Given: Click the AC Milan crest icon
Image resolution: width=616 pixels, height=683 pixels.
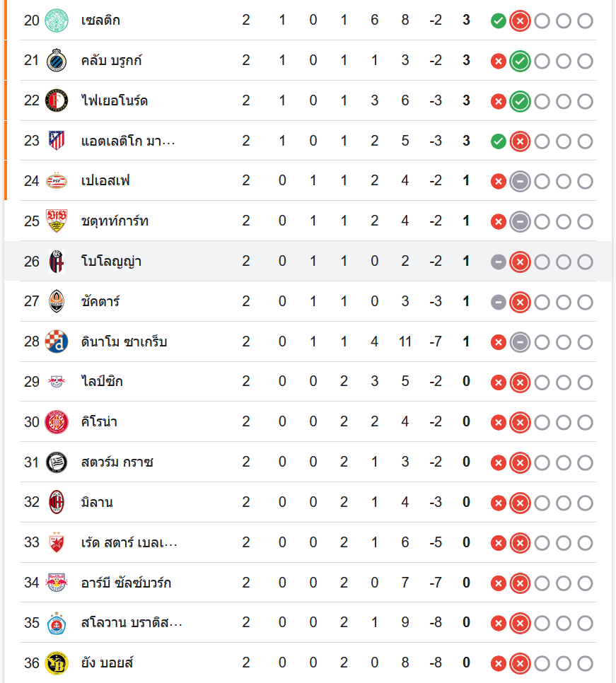Looking at the screenshot, I should click(56, 503).
